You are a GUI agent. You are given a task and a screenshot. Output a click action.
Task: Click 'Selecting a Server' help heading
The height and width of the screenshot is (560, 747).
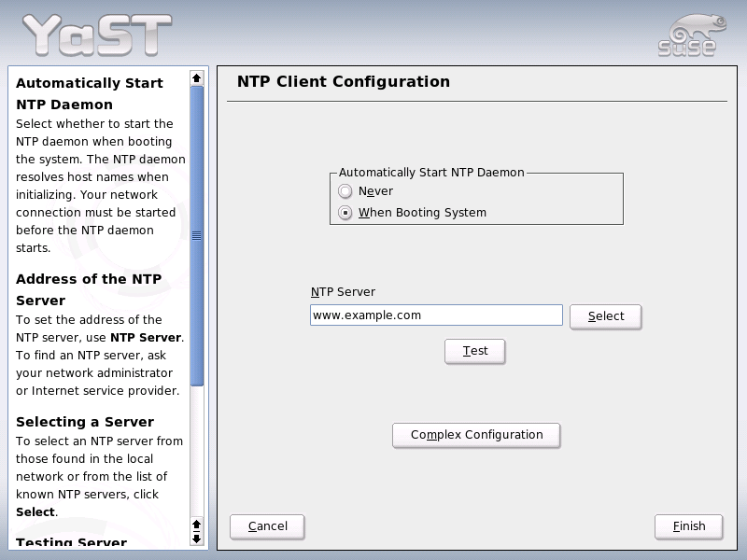[x=85, y=422]
